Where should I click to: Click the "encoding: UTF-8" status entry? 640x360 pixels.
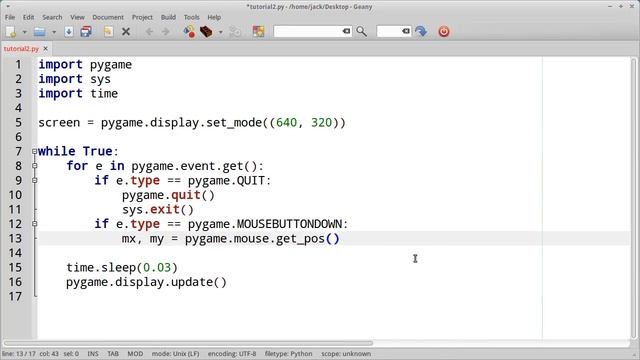232,354
